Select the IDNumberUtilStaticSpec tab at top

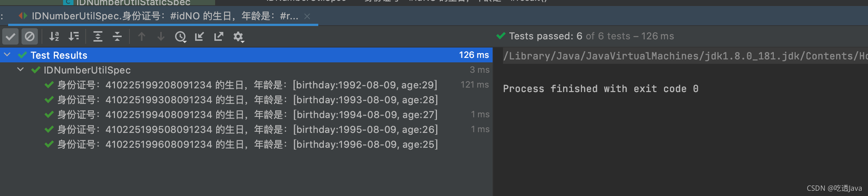(x=133, y=3)
